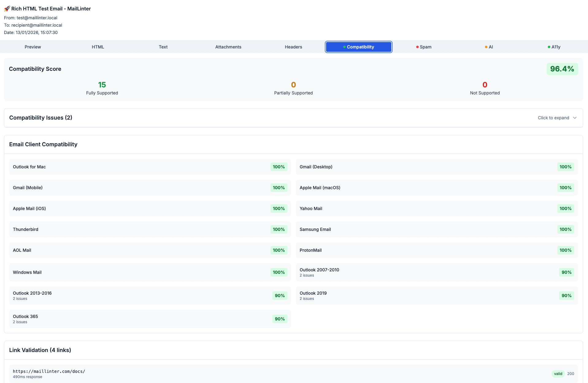This screenshot has width=588, height=383.
Task: Click the 100% badge for Outlook for Mac
Action: [x=279, y=167]
